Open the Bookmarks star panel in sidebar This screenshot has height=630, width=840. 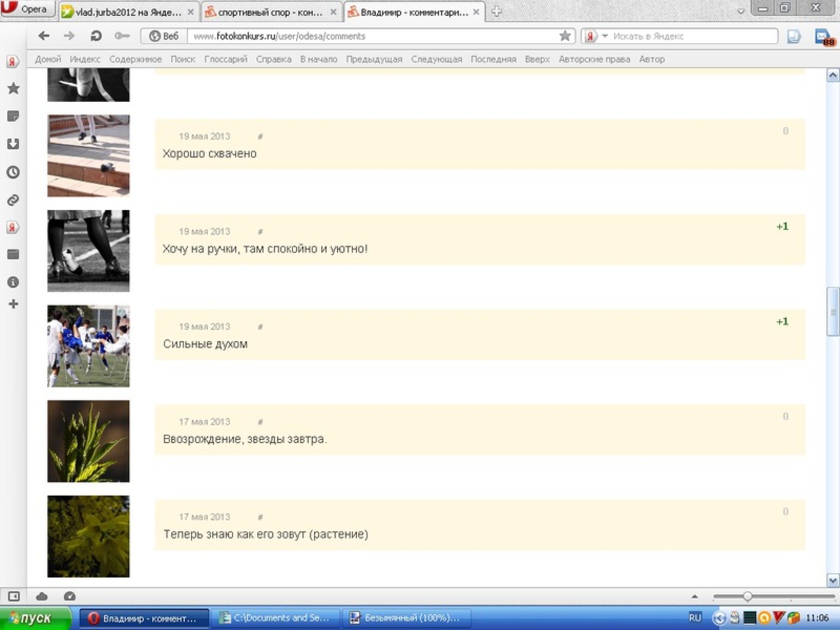(13, 89)
